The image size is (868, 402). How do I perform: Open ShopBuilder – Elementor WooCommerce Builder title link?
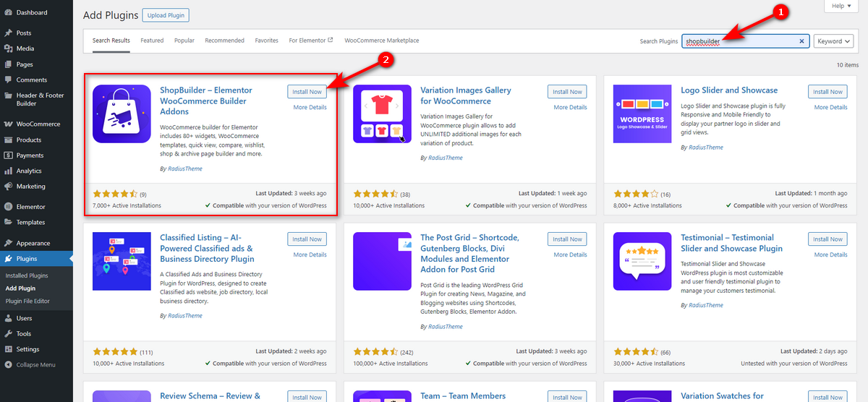(206, 101)
